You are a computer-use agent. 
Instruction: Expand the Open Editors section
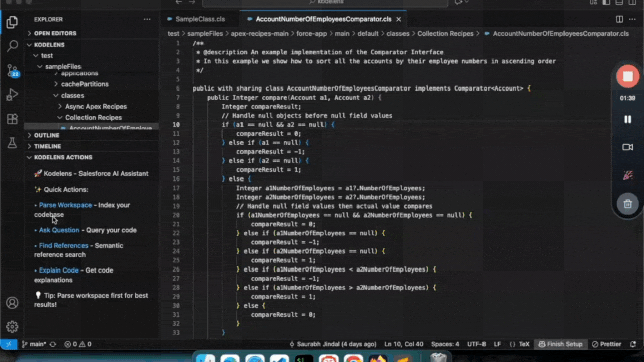[x=55, y=33]
